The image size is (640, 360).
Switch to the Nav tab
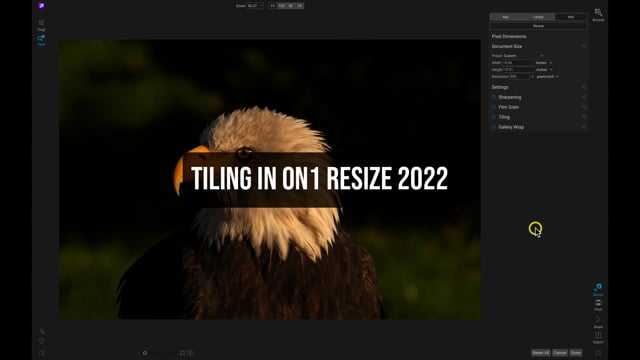click(x=506, y=17)
